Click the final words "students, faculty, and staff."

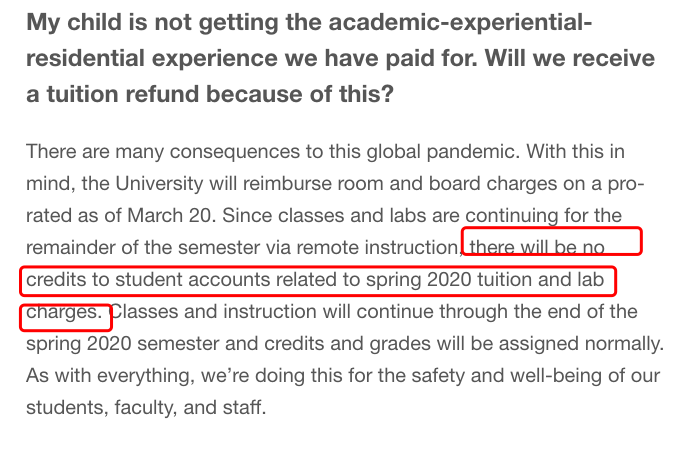coord(146,408)
